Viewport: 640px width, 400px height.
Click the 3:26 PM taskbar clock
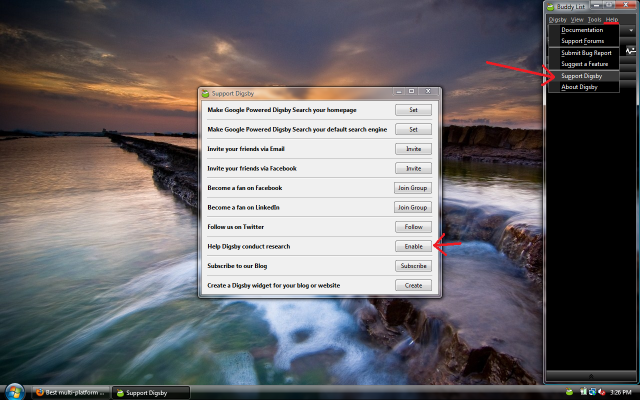click(620, 392)
